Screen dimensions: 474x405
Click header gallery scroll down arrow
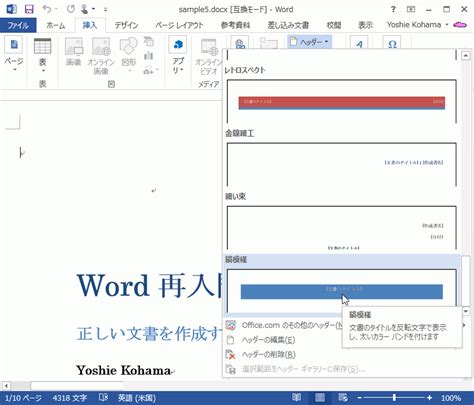tap(466, 311)
